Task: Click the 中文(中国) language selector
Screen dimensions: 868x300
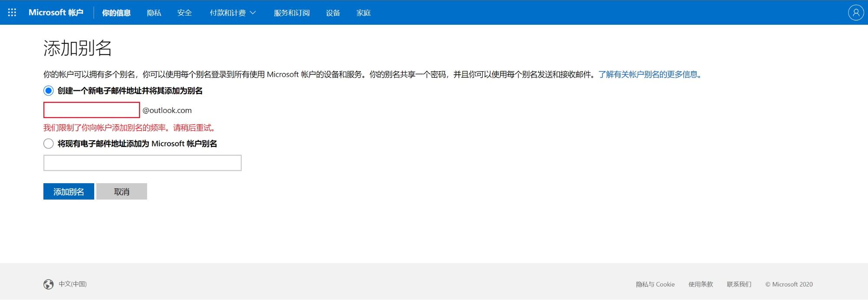Action: [73, 284]
